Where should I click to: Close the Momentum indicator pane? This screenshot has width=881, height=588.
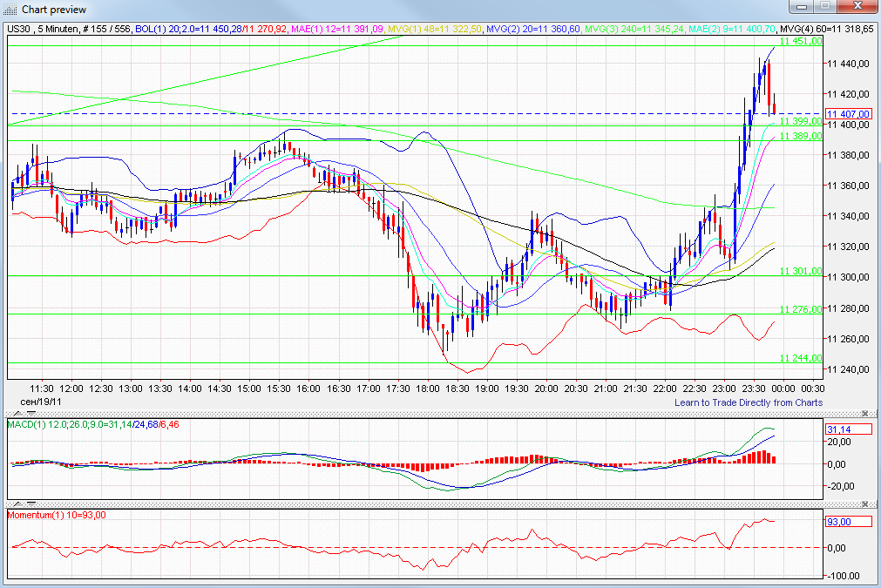pos(865,504)
